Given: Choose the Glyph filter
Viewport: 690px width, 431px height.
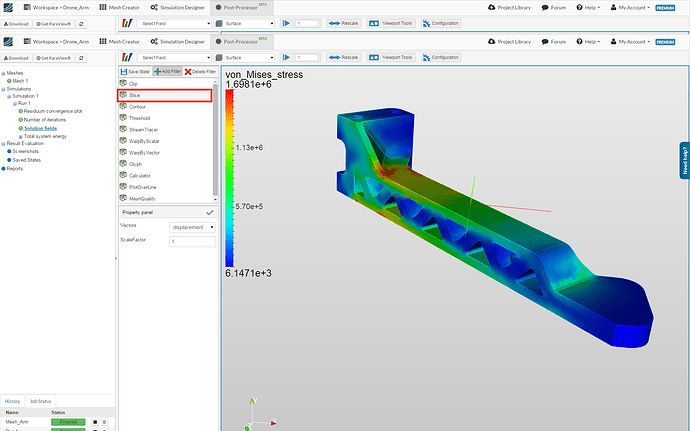Looking at the screenshot, I should point(137,164).
